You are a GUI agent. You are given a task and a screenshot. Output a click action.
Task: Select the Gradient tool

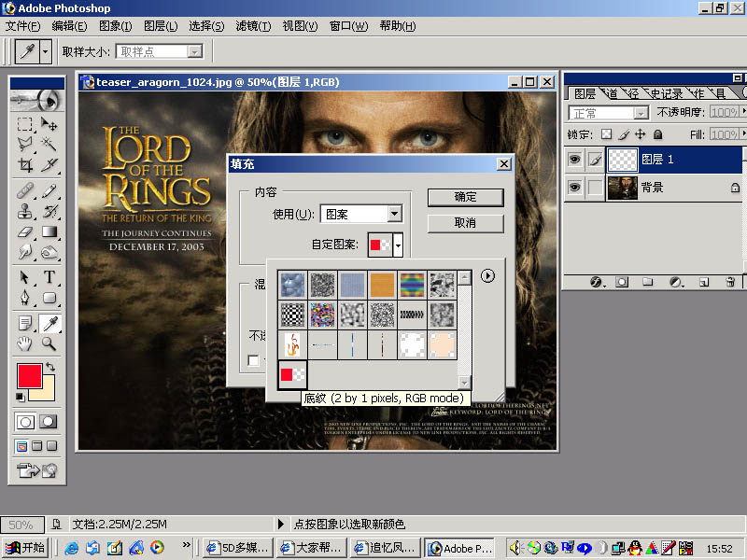point(49,231)
